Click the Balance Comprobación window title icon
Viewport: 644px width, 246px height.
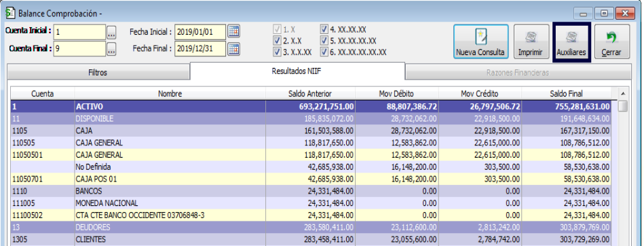10,13
